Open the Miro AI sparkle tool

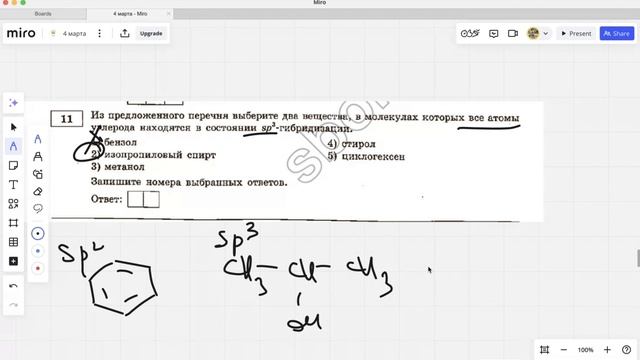pyautogui.click(x=13, y=102)
